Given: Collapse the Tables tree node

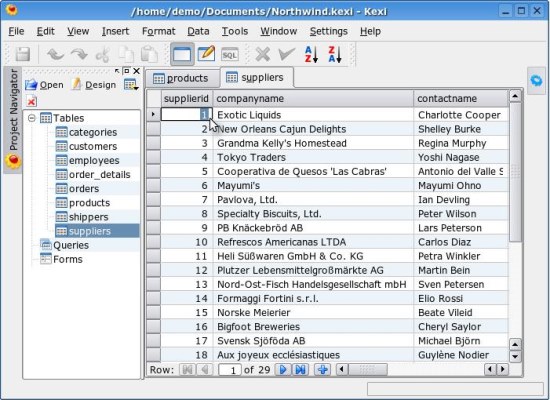Looking at the screenshot, I should (x=32, y=118).
